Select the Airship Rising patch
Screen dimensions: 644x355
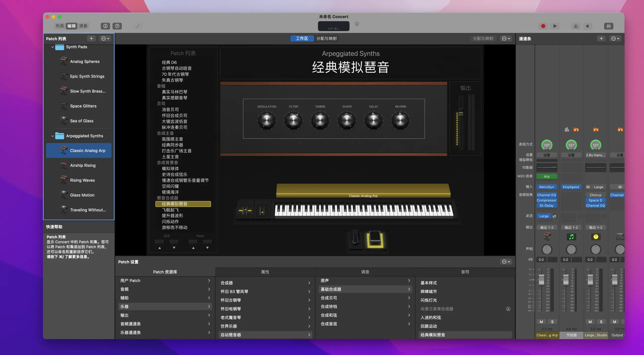pyautogui.click(x=83, y=165)
